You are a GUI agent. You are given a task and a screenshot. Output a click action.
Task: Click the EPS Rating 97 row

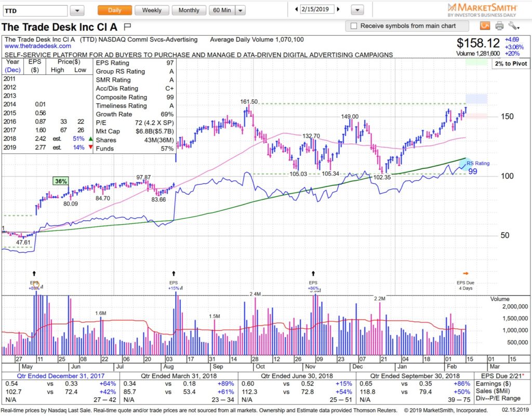(x=135, y=63)
